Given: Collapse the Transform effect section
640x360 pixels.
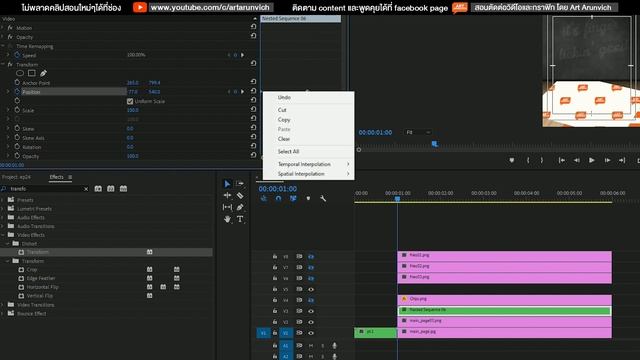Looking at the screenshot, I should (2, 64).
